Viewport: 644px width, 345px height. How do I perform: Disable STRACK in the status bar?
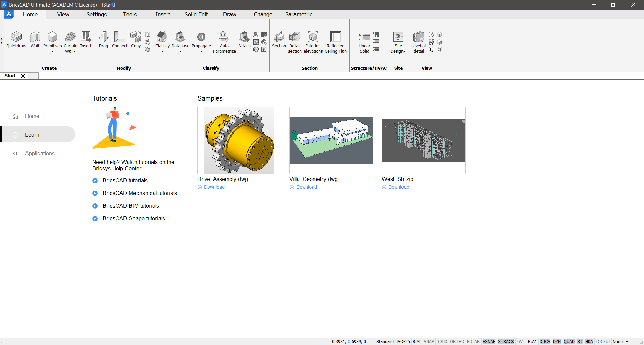click(506, 342)
